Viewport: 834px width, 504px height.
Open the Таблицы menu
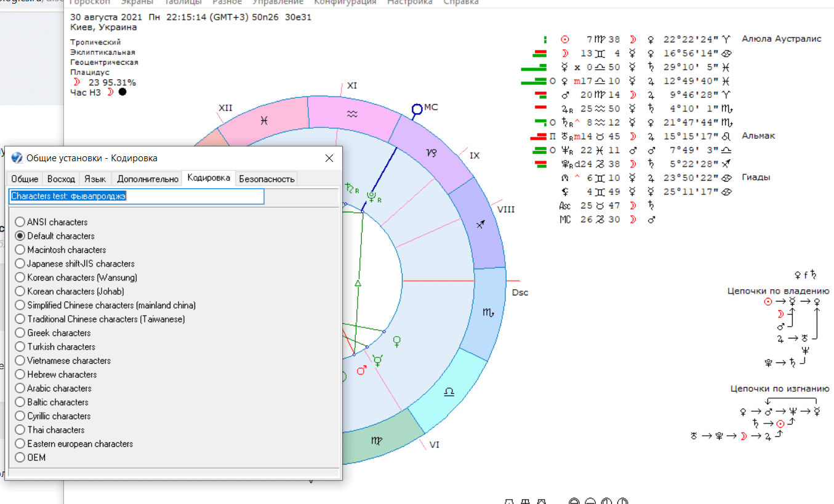click(x=183, y=2)
